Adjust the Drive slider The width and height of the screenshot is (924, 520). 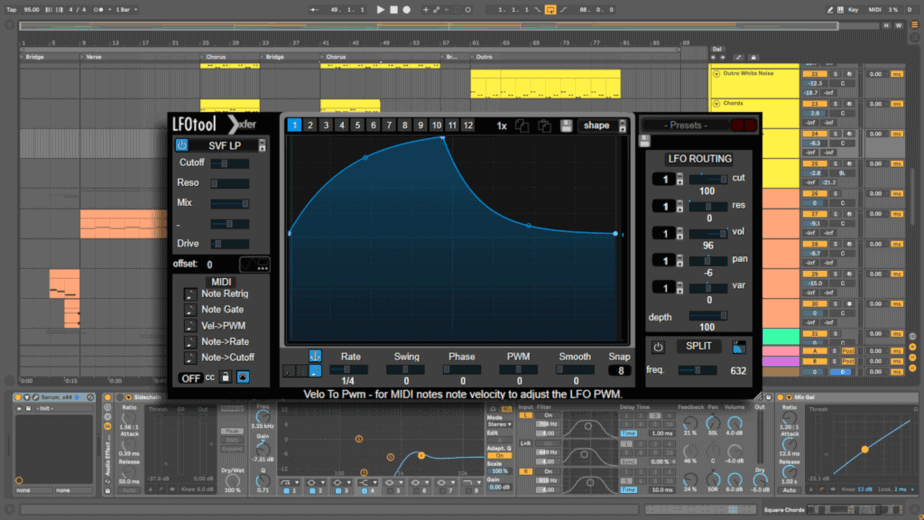230,243
